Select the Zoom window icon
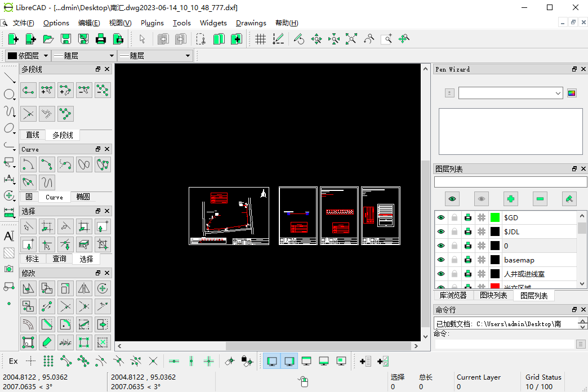The width and height of the screenshot is (588, 392). coord(386,39)
